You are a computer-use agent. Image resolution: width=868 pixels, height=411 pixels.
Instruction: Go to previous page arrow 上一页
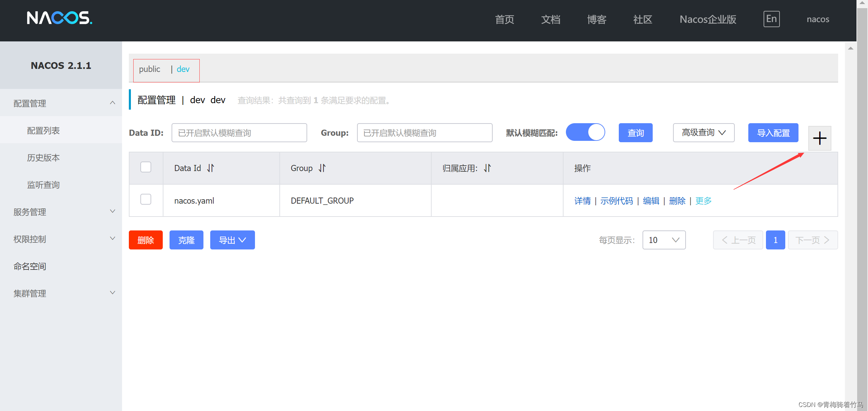(x=738, y=240)
